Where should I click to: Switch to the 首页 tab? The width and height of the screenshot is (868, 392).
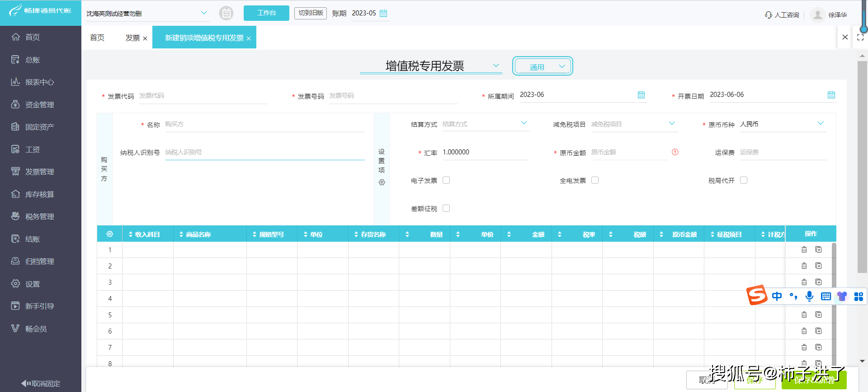click(x=97, y=38)
